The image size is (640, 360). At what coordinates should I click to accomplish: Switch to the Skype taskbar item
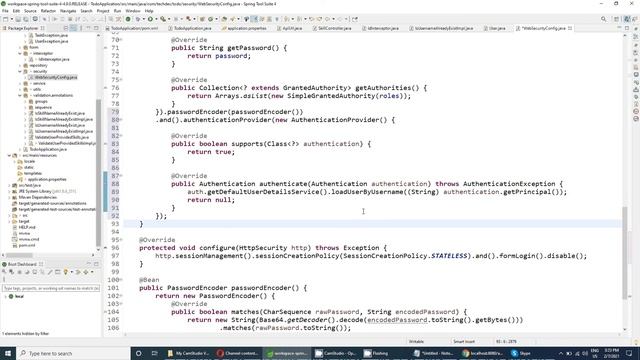521,353
